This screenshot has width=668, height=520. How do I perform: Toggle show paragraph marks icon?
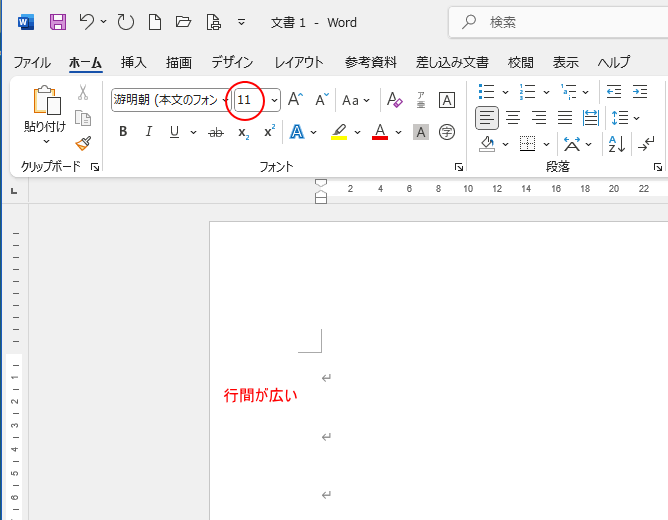[x=646, y=144]
